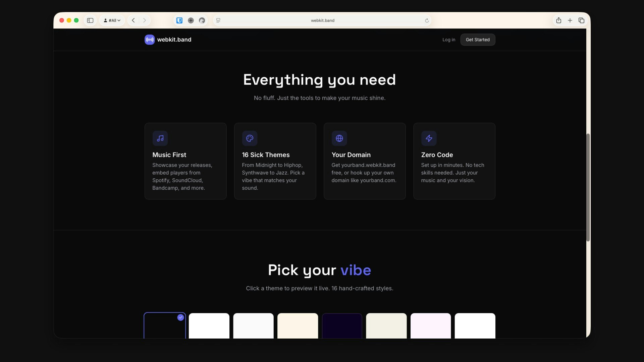Image resolution: width=644 pixels, height=362 pixels.
Task: Expand the browser extensions plus button
Action: pyautogui.click(x=191, y=20)
